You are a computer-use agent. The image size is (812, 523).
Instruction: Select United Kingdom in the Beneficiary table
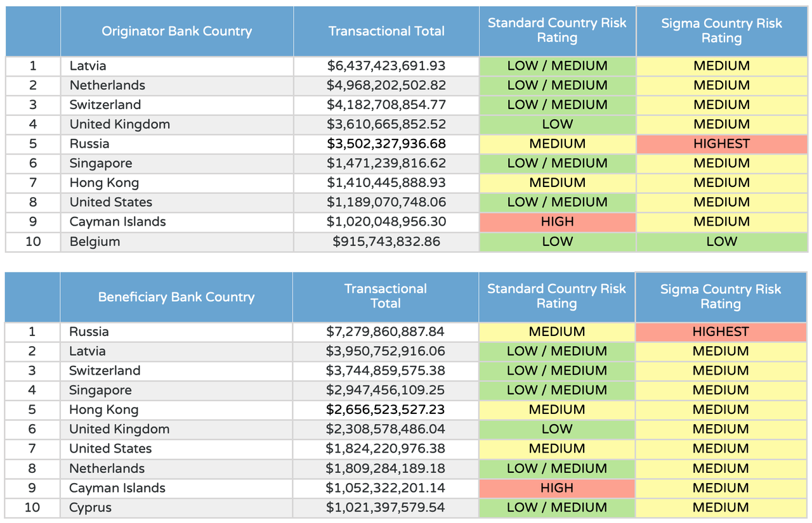tap(176, 429)
